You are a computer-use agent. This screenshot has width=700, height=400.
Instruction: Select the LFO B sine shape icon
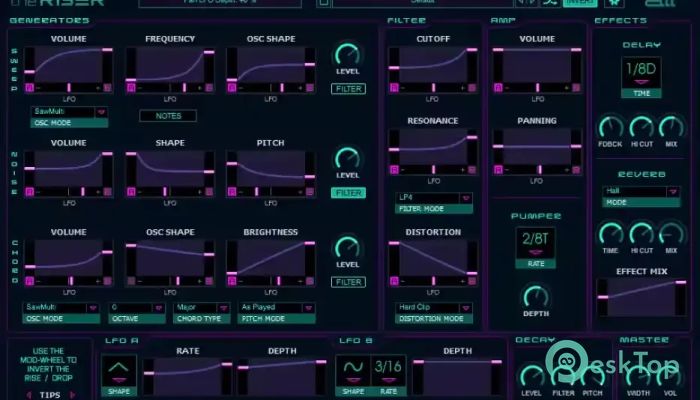(352, 370)
